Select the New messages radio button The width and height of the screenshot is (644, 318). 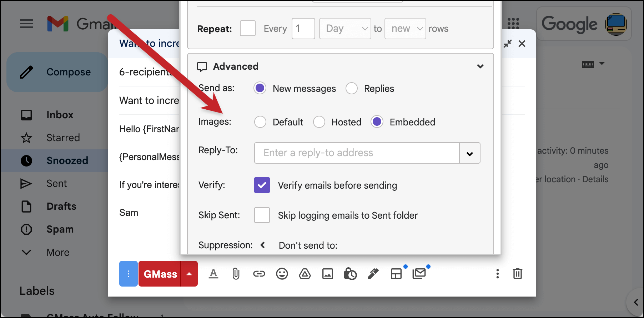[260, 88]
